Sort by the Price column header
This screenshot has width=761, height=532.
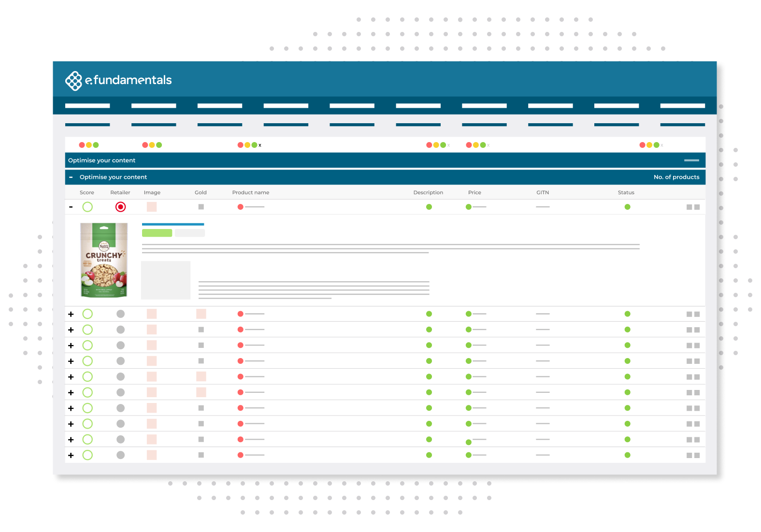coord(474,192)
